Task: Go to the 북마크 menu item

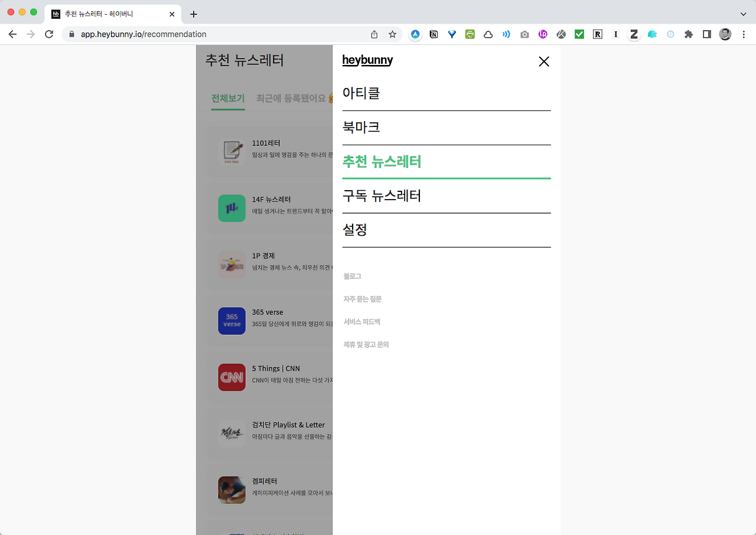Action: 447,128
